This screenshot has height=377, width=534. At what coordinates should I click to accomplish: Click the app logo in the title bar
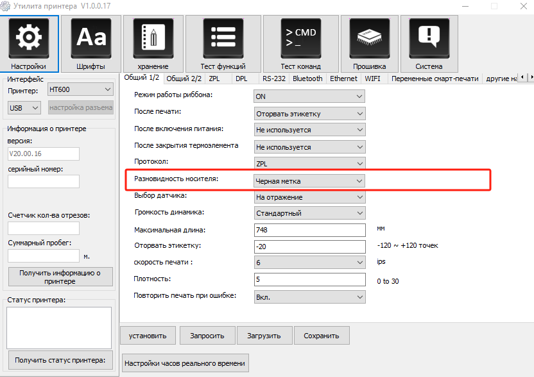[5, 6]
